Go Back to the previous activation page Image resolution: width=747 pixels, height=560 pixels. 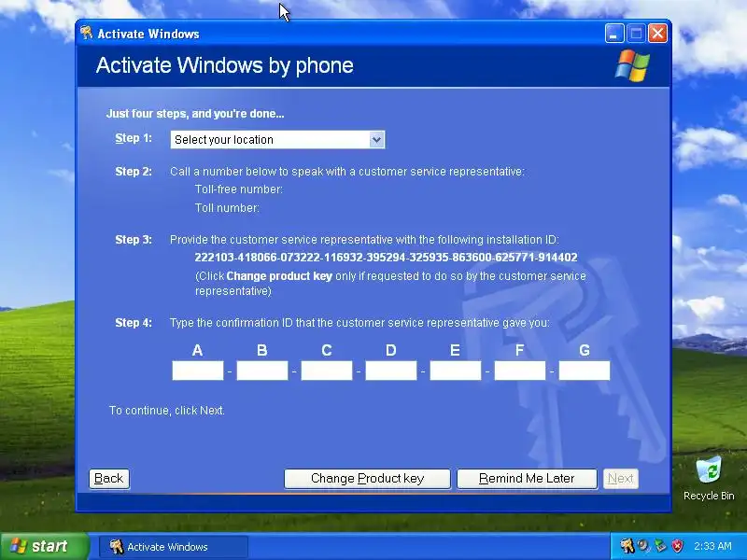click(x=109, y=479)
